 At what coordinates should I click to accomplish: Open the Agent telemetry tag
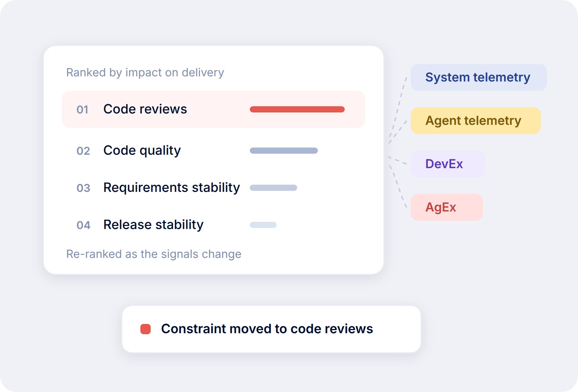(476, 121)
